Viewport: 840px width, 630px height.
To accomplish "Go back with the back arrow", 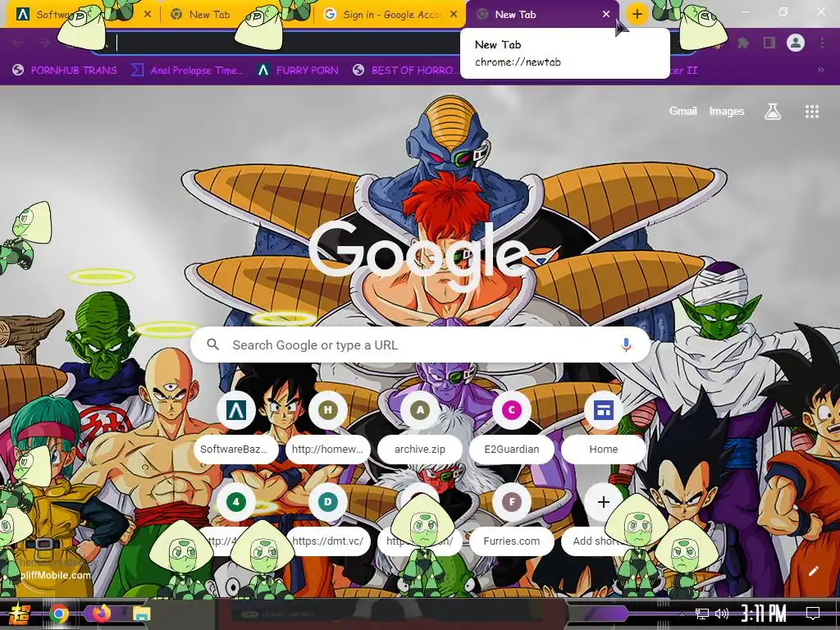I will tap(17, 43).
